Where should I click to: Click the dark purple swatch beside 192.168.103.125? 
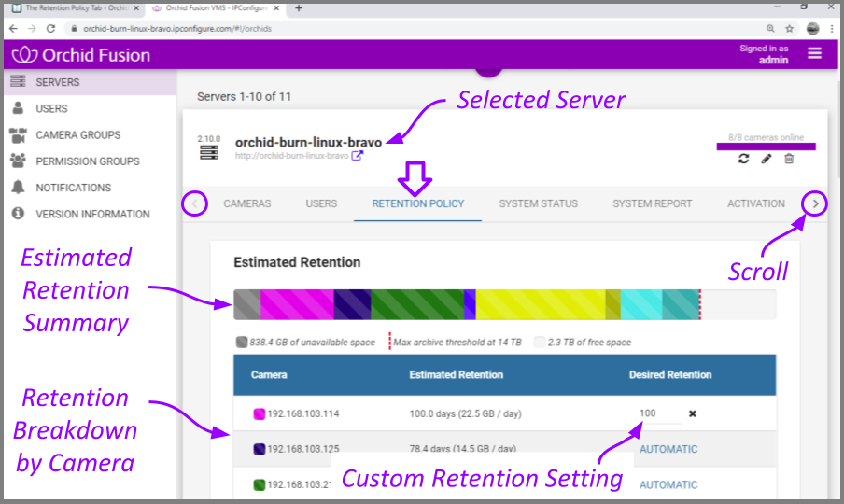(259, 449)
